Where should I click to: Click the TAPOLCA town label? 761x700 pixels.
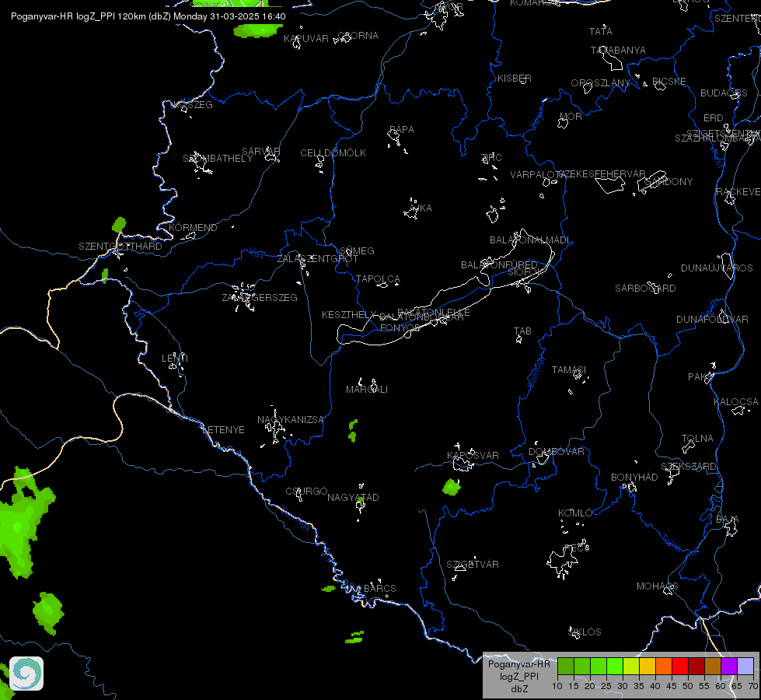click(x=378, y=279)
